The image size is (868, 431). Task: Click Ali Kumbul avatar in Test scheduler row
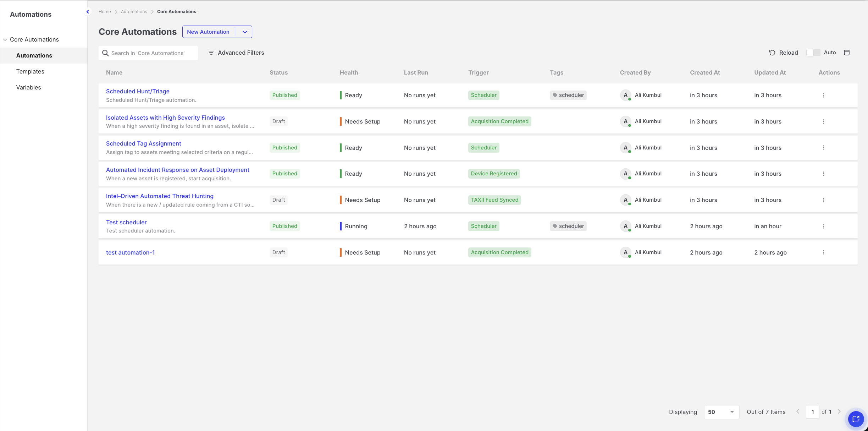(x=626, y=226)
